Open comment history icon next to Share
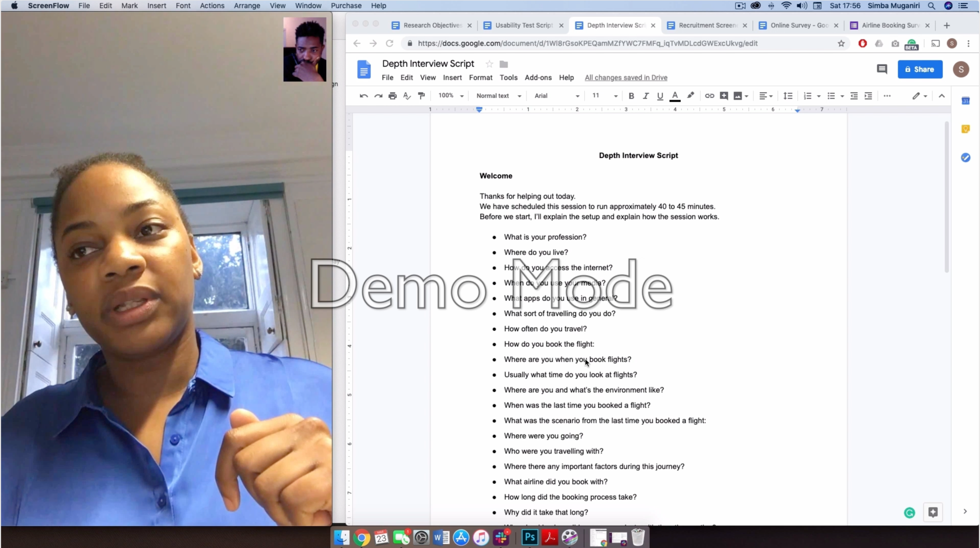The image size is (980, 548). [882, 69]
